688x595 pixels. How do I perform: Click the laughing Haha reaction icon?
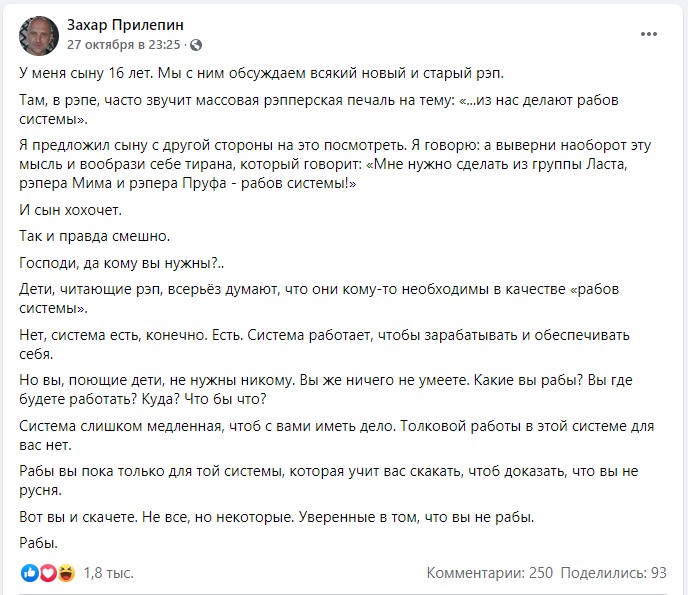pyautogui.click(x=66, y=573)
